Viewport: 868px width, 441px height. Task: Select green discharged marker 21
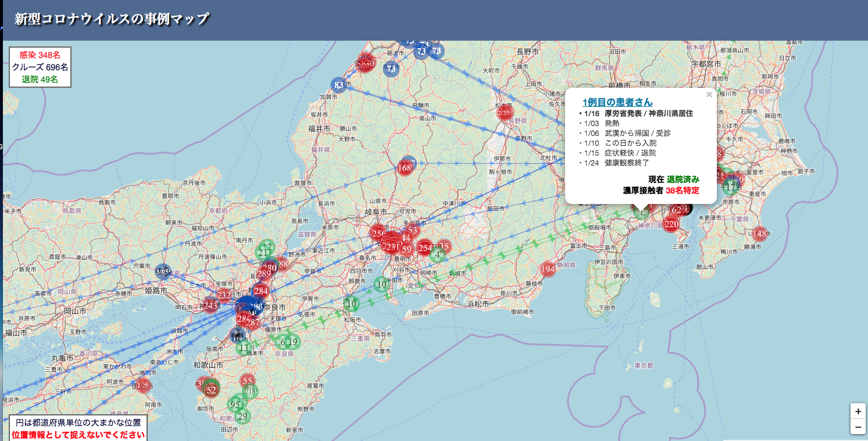[263, 252]
